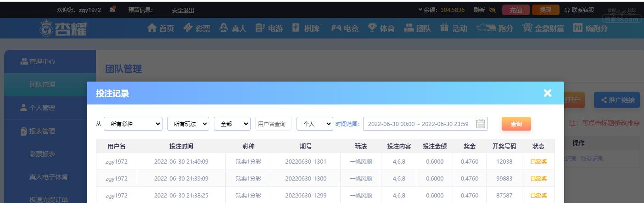Click the 用户名查询 username search field
644x203 pixels.
pos(273,124)
